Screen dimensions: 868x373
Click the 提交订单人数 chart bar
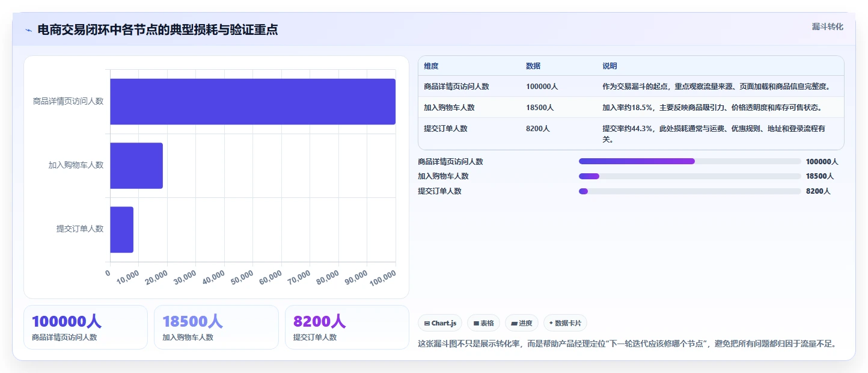click(x=121, y=229)
